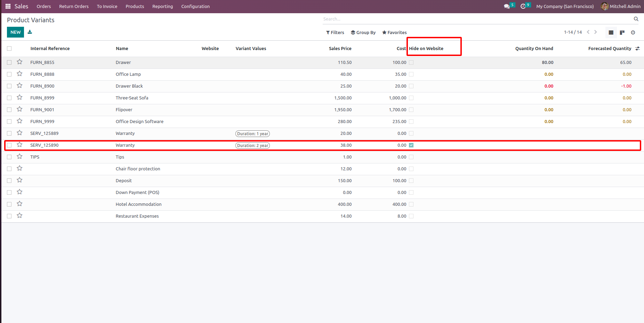
Task: Switch to activity view
Action: tap(633, 32)
